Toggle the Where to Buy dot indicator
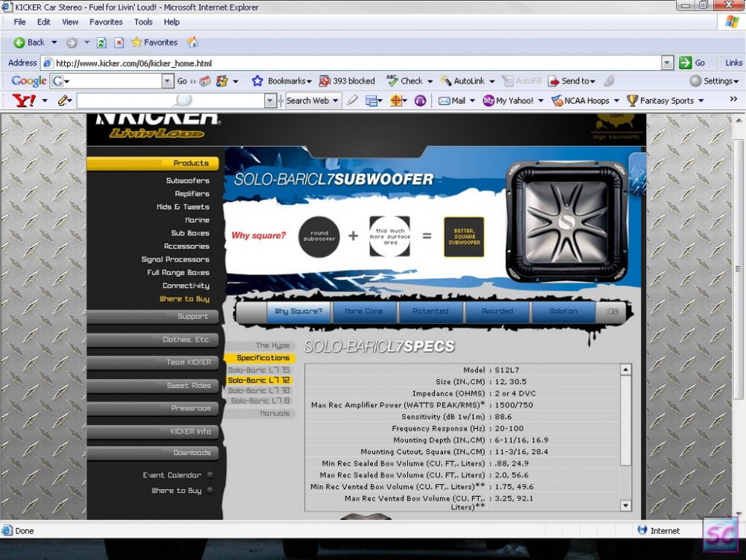 [x=210, y=490]
